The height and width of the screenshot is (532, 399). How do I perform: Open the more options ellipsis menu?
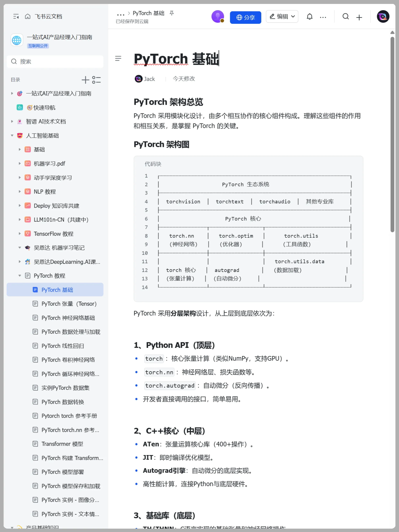pos(323,17)
